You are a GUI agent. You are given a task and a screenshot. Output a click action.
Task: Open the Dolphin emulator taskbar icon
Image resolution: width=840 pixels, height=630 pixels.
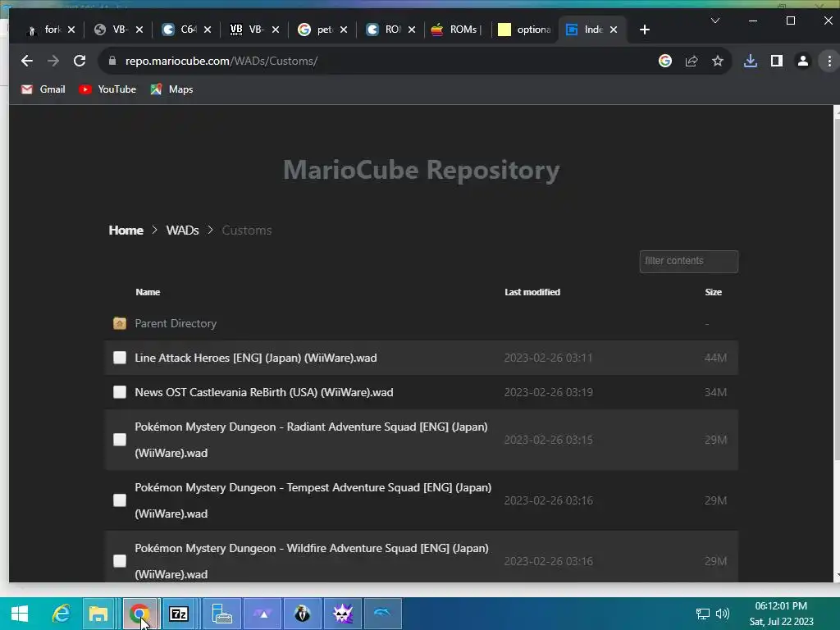(x=382, y=614)
